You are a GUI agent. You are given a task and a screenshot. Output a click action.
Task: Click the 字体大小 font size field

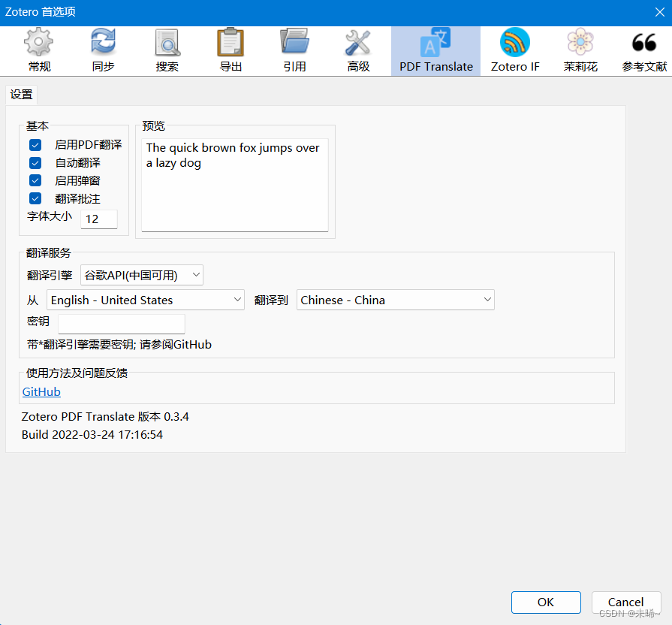pyautogui.click(x=99, y=219)
